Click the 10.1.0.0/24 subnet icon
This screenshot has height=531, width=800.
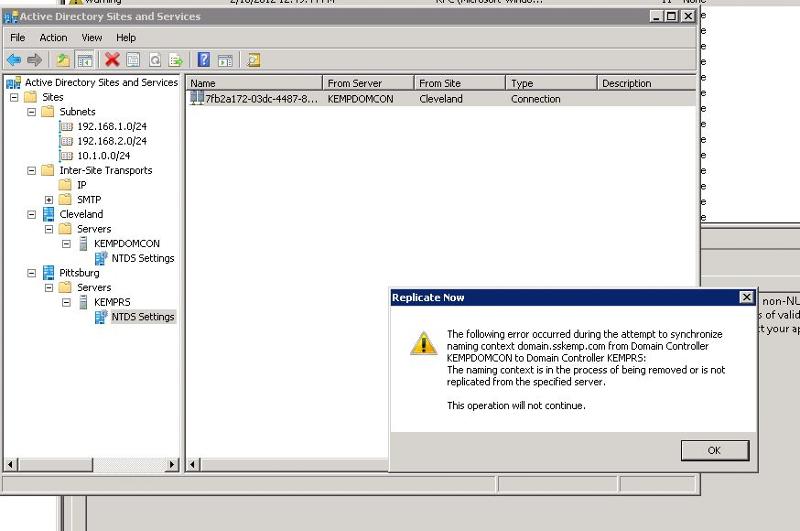click(66, 156)
